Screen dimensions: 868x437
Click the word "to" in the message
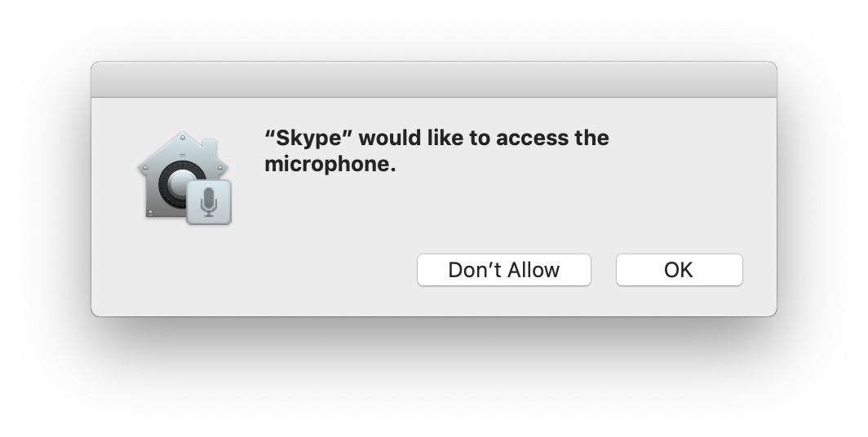(x=482, y=138)
